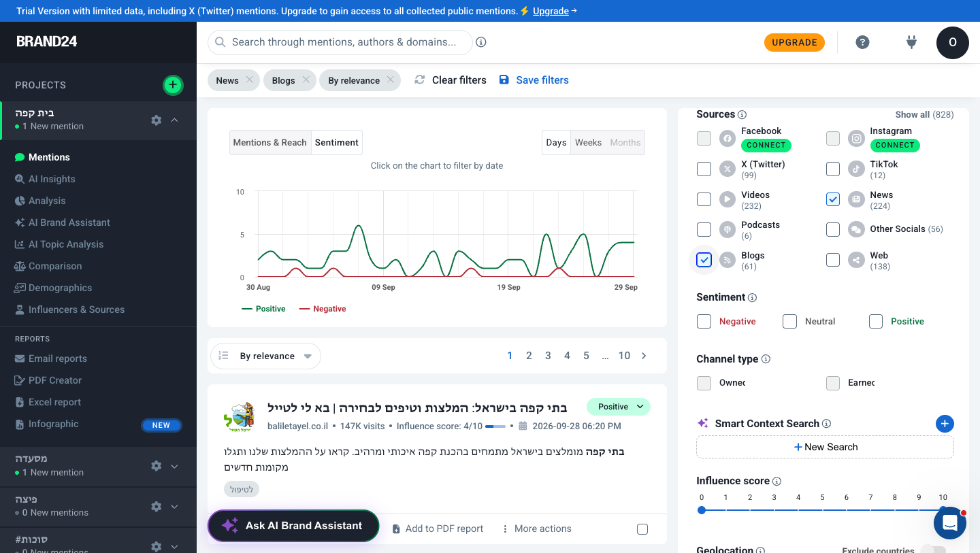This screenshot has height=553, width=980.
Task: Open Influencers & Sources in sidebar
Action: pos(76,309)
